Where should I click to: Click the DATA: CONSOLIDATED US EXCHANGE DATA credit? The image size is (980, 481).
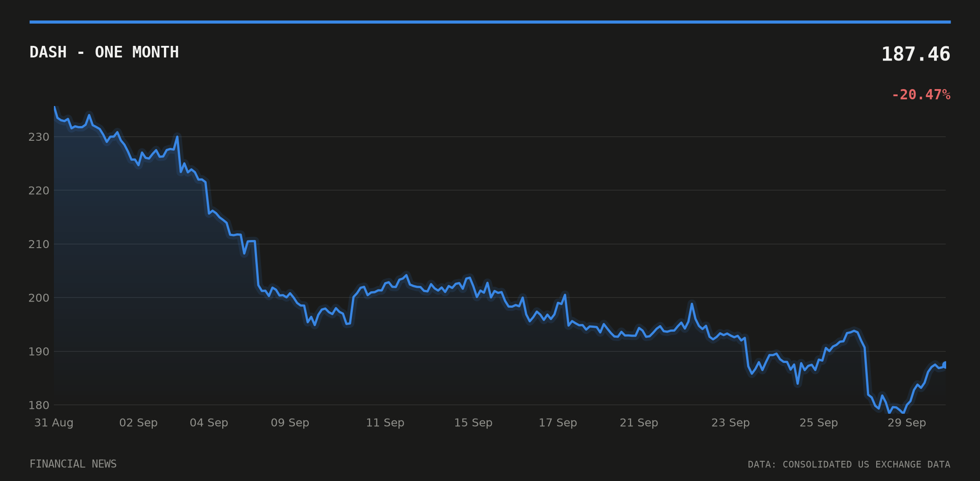coord(849,465)
